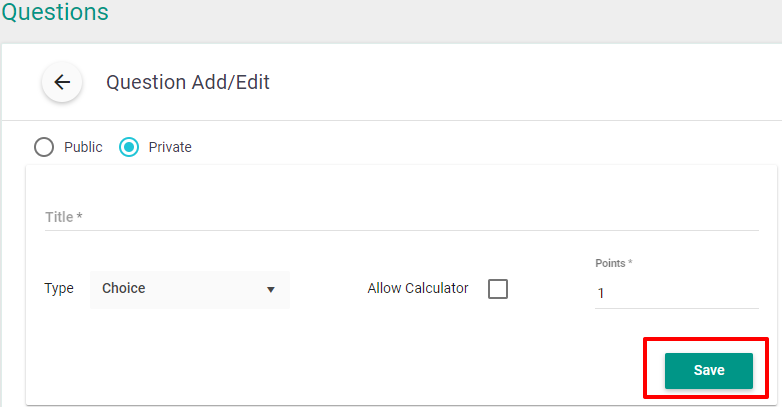Click into the Points field showing 1

coord(677,293)
